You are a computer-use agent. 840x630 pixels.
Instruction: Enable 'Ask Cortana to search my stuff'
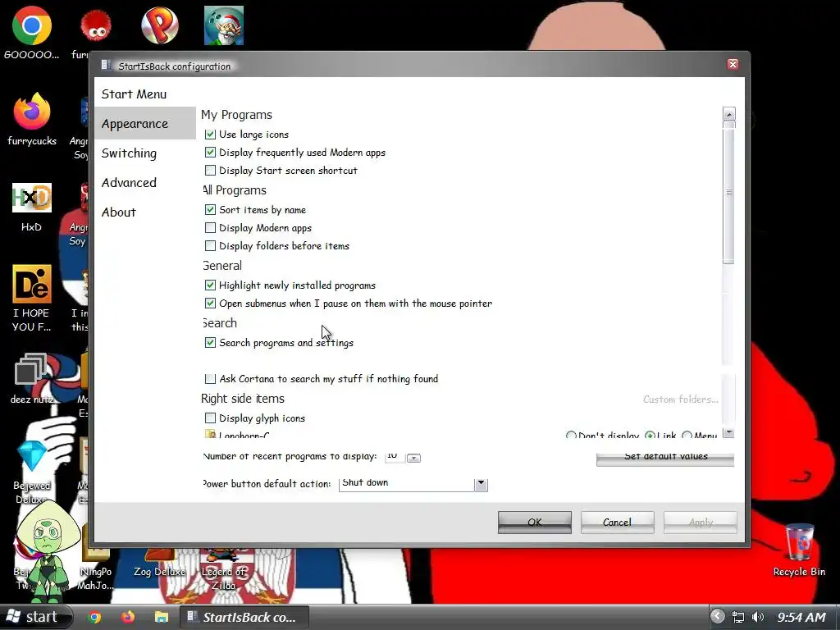tap(211, 379)
